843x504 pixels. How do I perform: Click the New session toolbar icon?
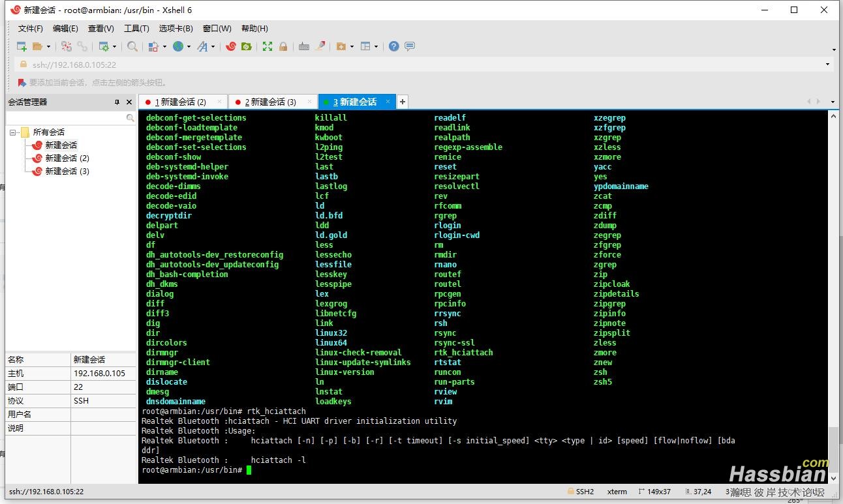22,46
